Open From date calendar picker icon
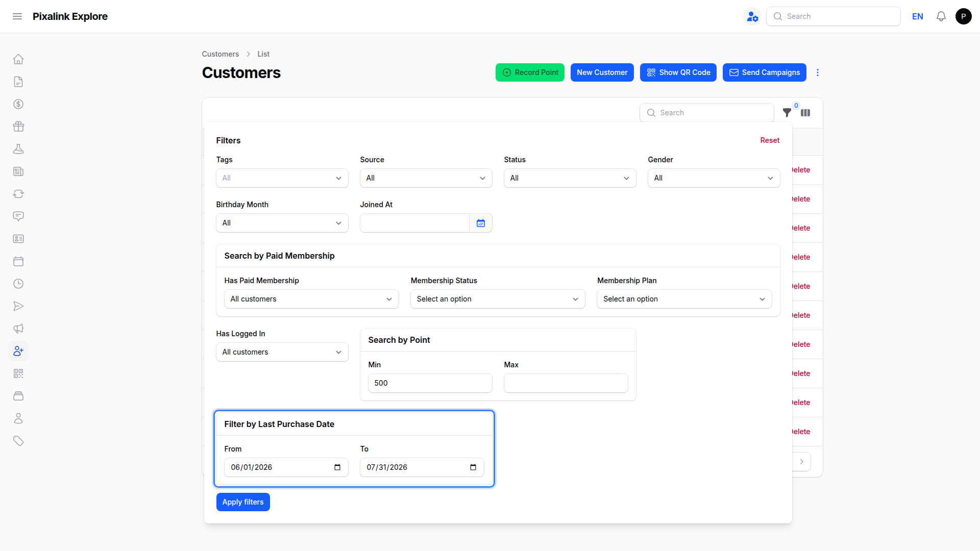The height and width of the screenshot is (551, 980). [337, 467]
